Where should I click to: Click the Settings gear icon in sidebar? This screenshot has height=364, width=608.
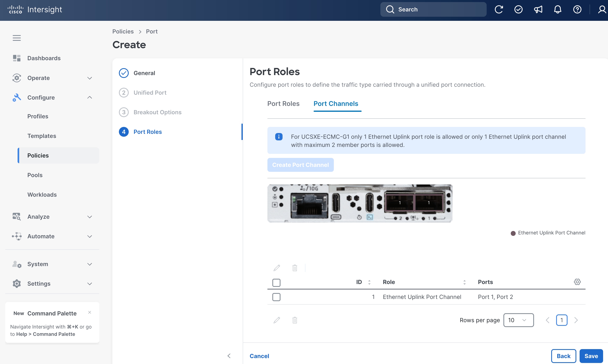pyautogui.click(x=17, y=284)
